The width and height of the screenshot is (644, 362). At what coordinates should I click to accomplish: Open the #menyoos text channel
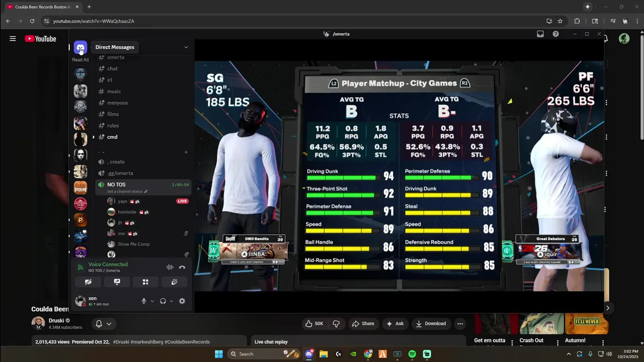point(143,103)
